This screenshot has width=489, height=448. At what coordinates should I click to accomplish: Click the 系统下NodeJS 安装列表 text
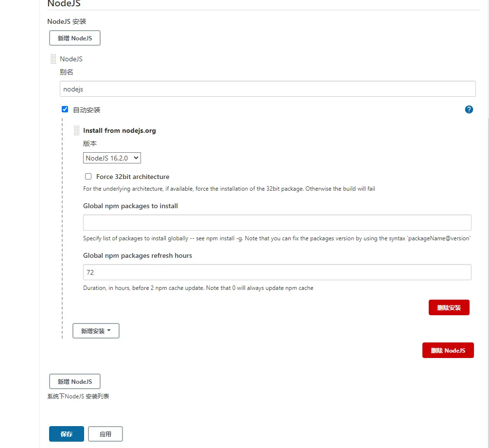[x=78, y=396]
